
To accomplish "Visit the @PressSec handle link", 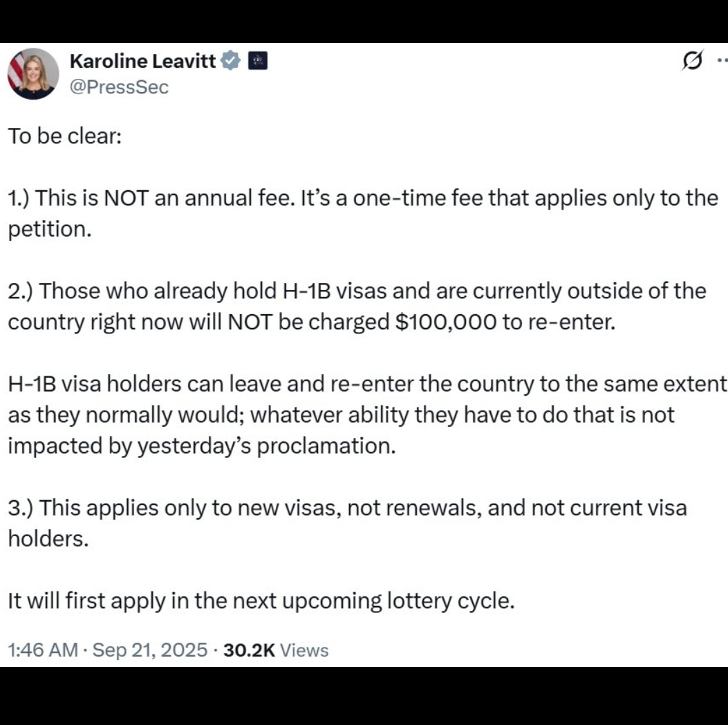I will (x=119, y=87).
